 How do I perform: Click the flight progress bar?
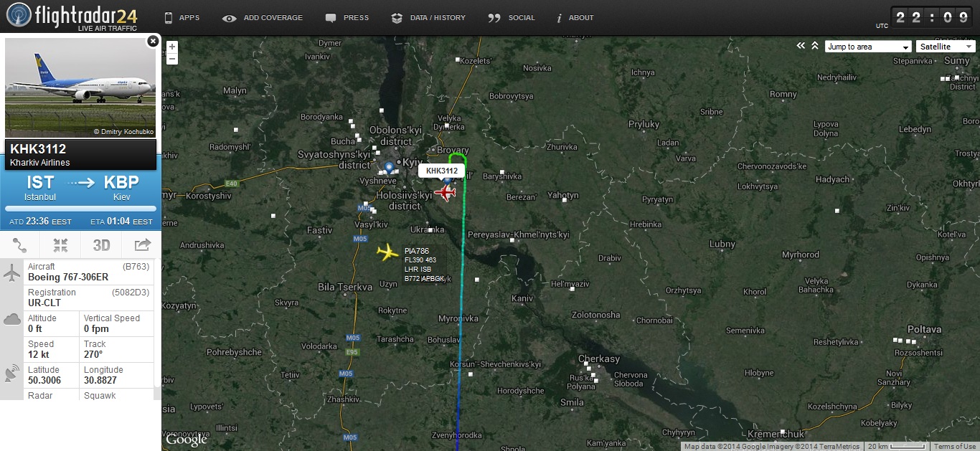pos(80,209)
